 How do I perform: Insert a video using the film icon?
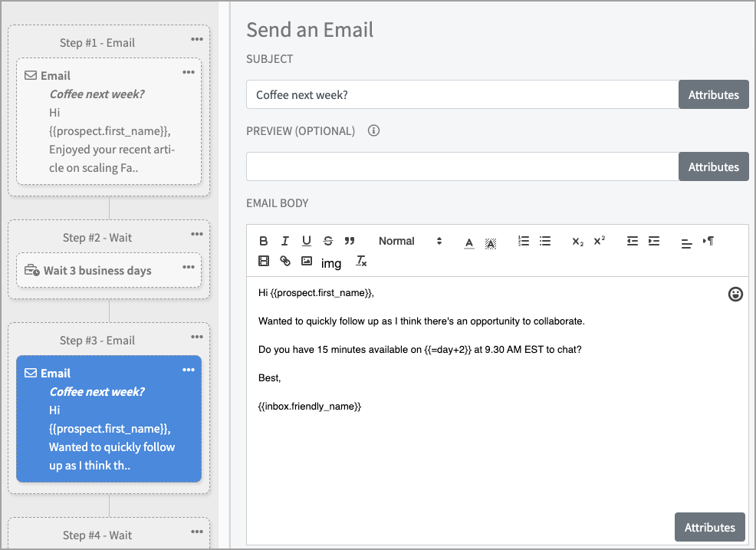coord(264,262)
